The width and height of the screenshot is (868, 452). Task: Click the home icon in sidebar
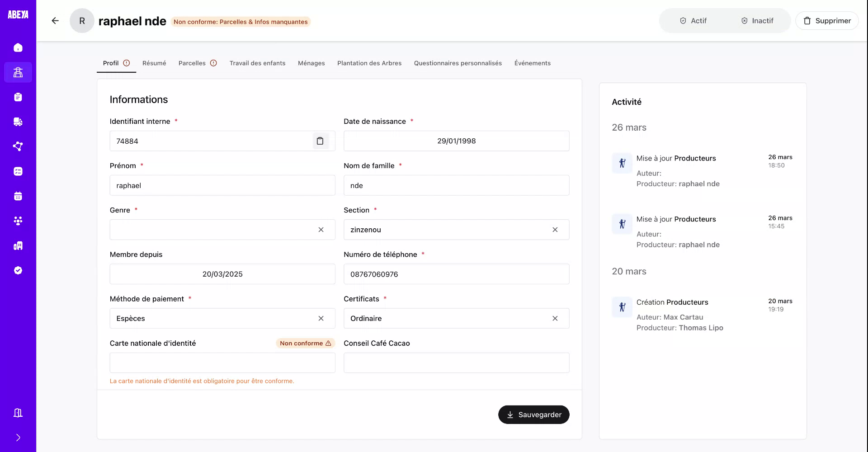18,47
